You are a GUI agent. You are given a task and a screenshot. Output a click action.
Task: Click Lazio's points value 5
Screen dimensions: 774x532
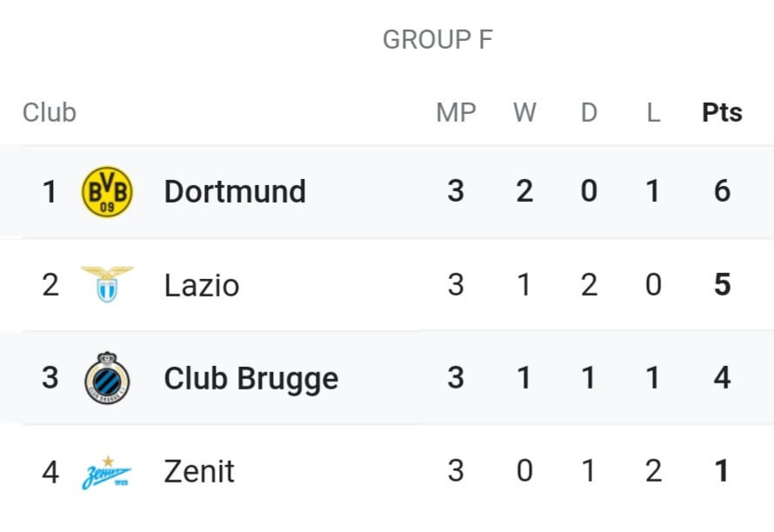tap(722, 284)
